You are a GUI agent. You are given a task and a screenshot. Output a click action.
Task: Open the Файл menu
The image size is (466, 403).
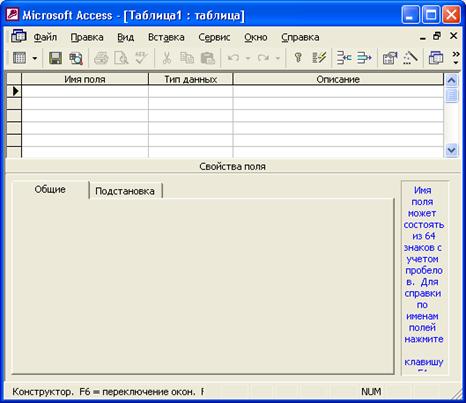pos(45,37)
